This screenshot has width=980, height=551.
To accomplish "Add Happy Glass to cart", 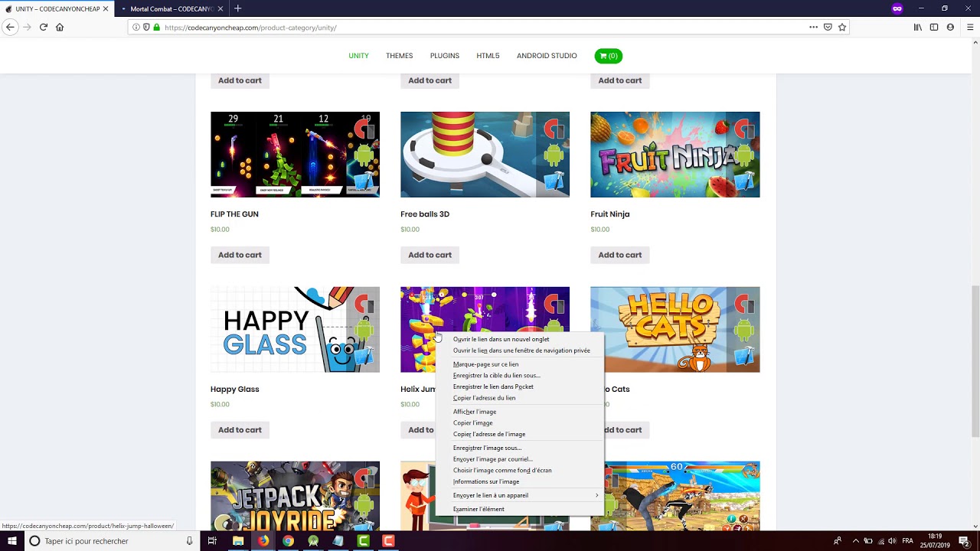I will (240, 430).
